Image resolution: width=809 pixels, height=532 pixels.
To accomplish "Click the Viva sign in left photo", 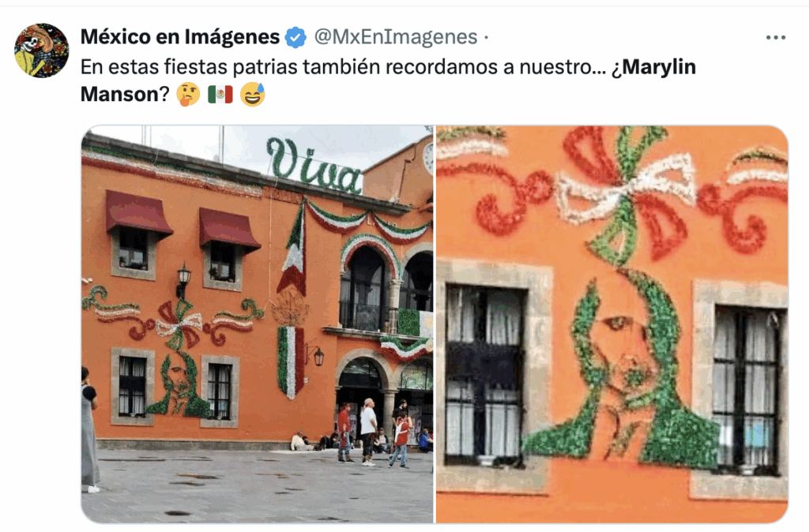I will (313, 166).
